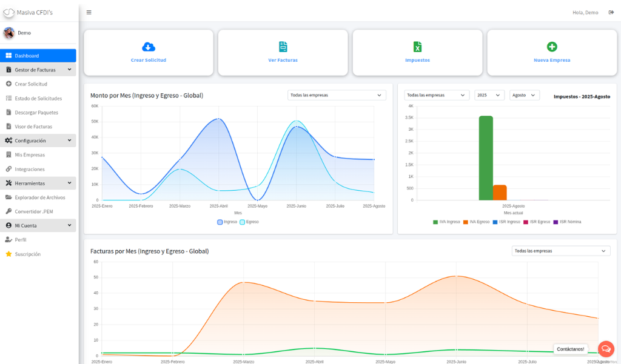Click the cloud download icon for Crear Solicitud
621x364 pixels.
coord(149,47)
